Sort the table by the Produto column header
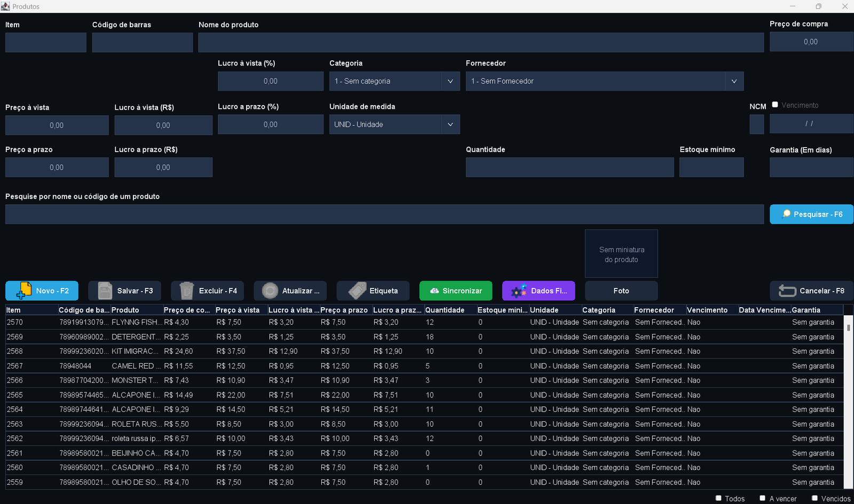 pyautogui.click(x=136, y=310)
